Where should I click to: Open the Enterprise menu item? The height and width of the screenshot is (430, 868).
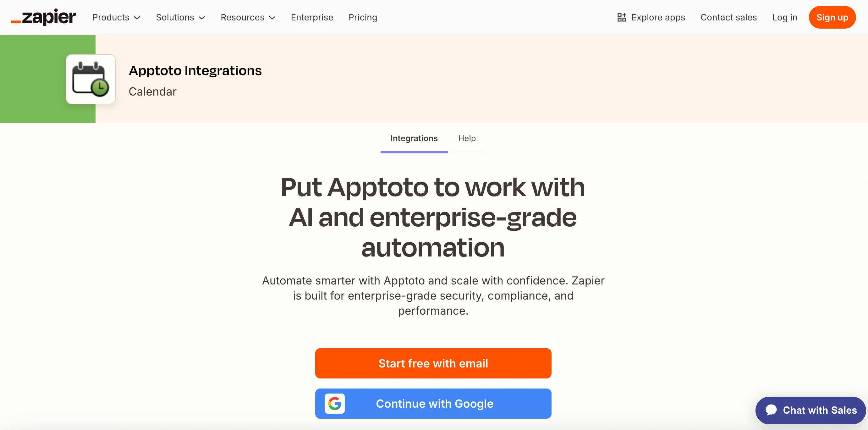(x=312, y=17)
